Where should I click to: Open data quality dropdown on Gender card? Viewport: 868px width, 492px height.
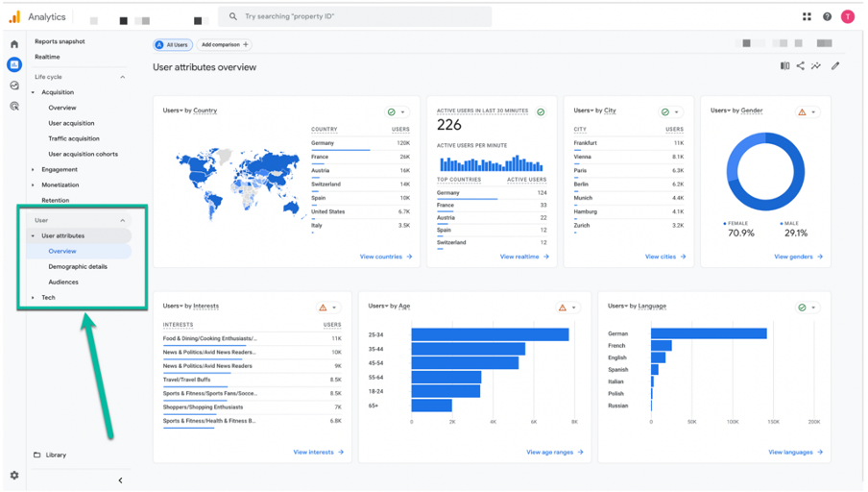(x=808, y=111)
